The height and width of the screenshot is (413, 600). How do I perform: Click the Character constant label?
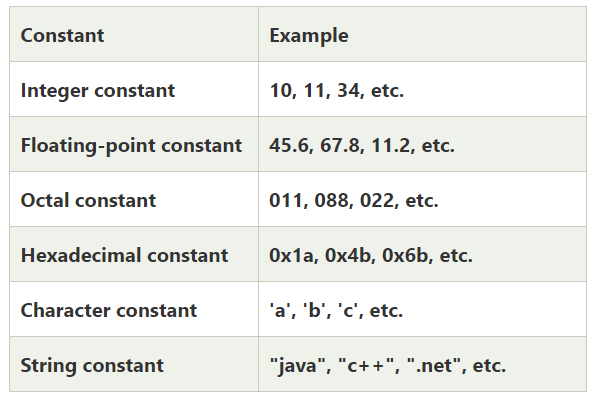coord(109,310)
